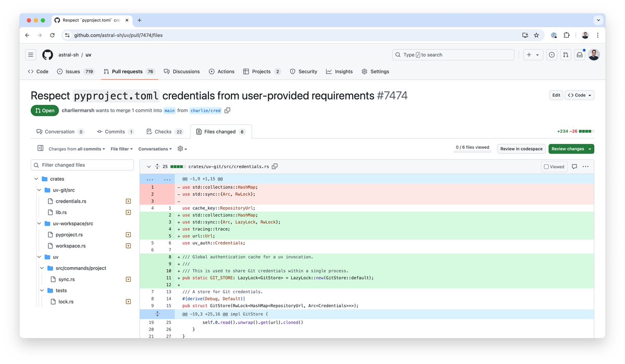Open the Issues repository tab
The width and height of the screenshot is (625, 364).
click(x=76, y=71)
